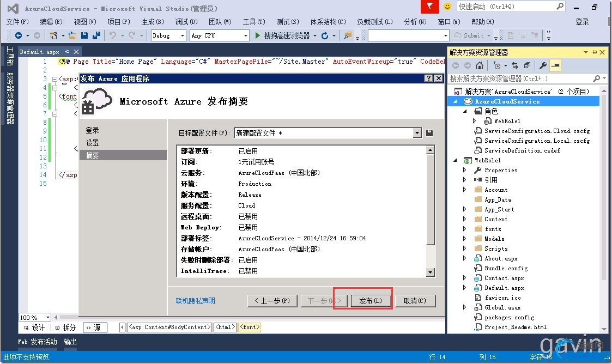Click the Redo toolbar icon
Screen dimensions: 612x364
(132, 35)
